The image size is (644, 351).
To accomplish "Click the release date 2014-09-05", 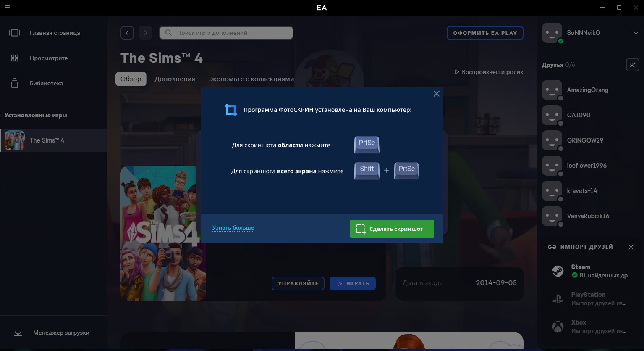I will tap(496, 283).
